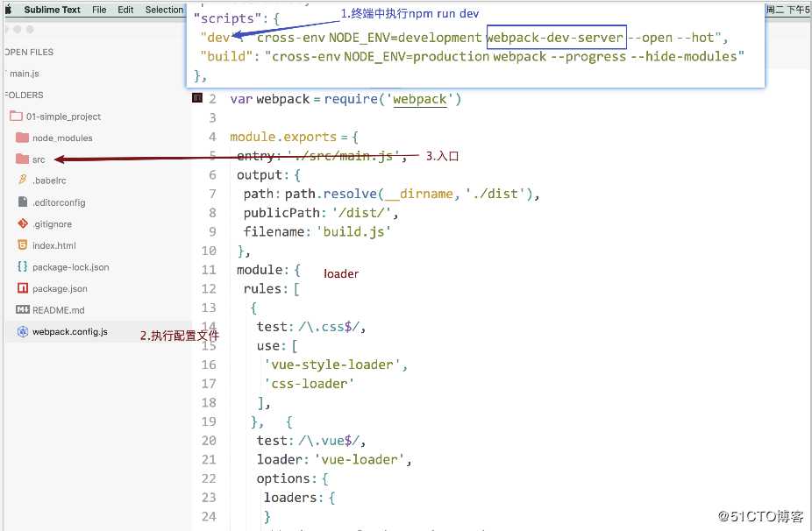This screenshot has height=531, width=812.
Task: Click the README.md markdown icon
Action: [22, 309]
